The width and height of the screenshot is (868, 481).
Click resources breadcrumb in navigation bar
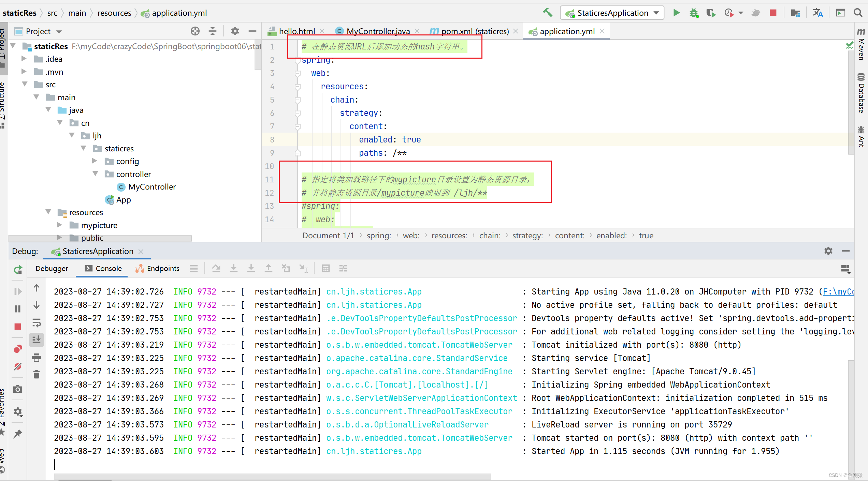pos(114,13)
